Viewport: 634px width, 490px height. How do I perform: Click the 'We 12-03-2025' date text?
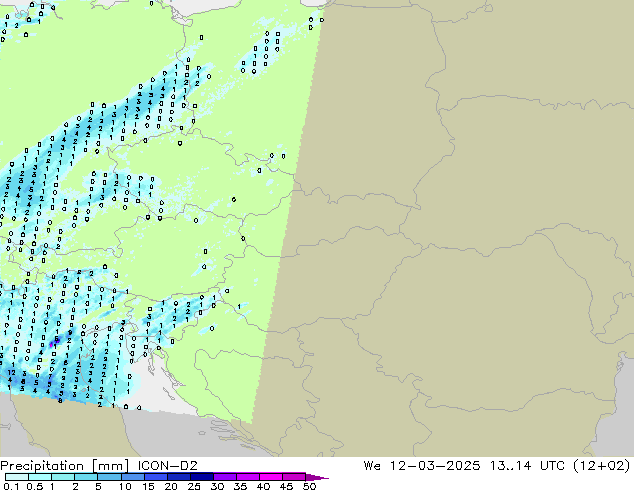click(x=422, y=465)
